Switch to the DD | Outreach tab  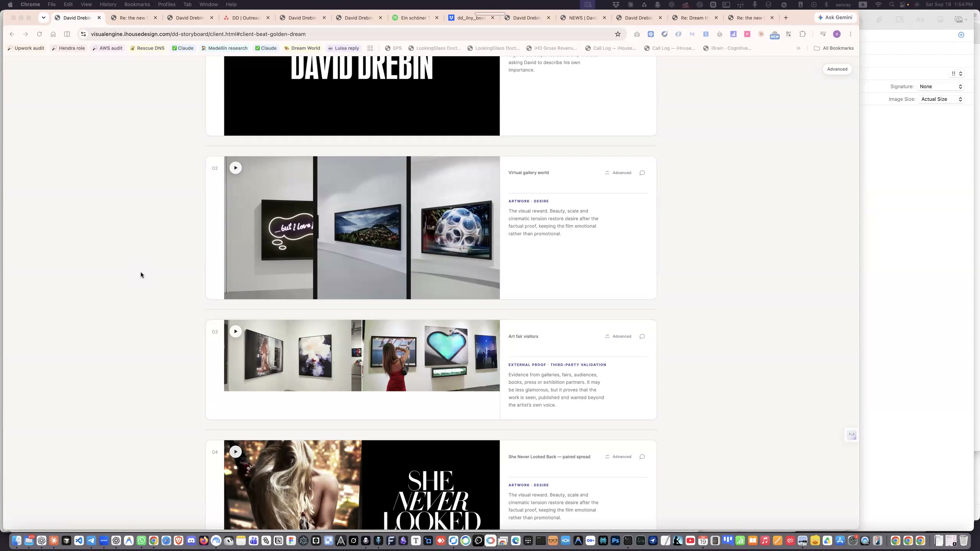[246, 18]
